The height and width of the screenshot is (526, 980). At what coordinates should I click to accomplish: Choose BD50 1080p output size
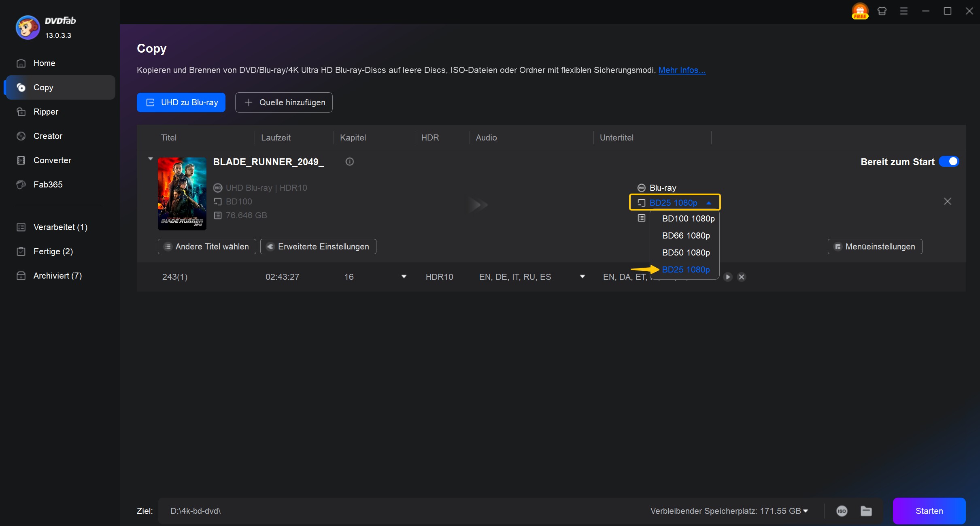pyautogui.click(x=686, y=253)
